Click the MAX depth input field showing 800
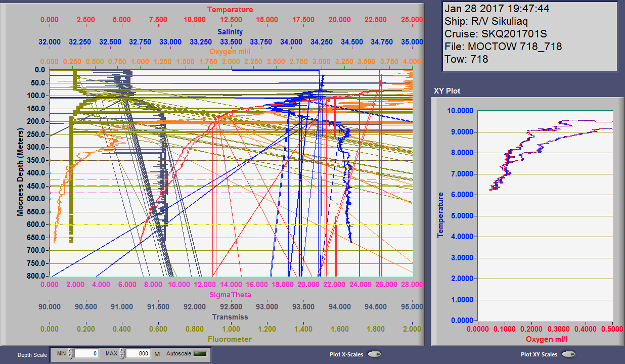The height and width of the screenshot is (364, 625). pyautogui.click(x=138, y=354)
